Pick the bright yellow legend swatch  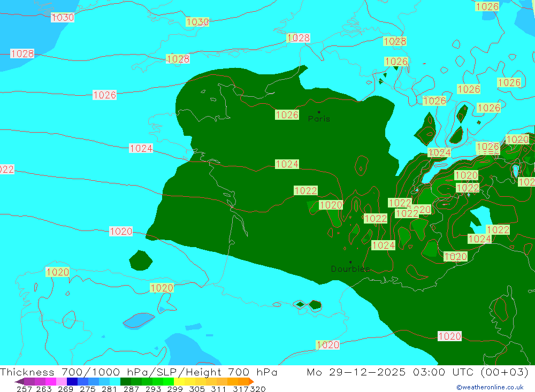(x=179, y=381)
